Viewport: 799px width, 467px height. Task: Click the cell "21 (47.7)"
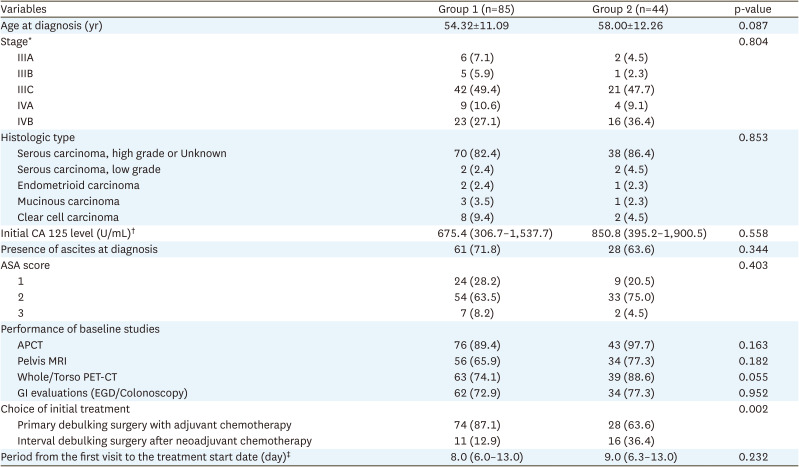(x=631, y=90)
